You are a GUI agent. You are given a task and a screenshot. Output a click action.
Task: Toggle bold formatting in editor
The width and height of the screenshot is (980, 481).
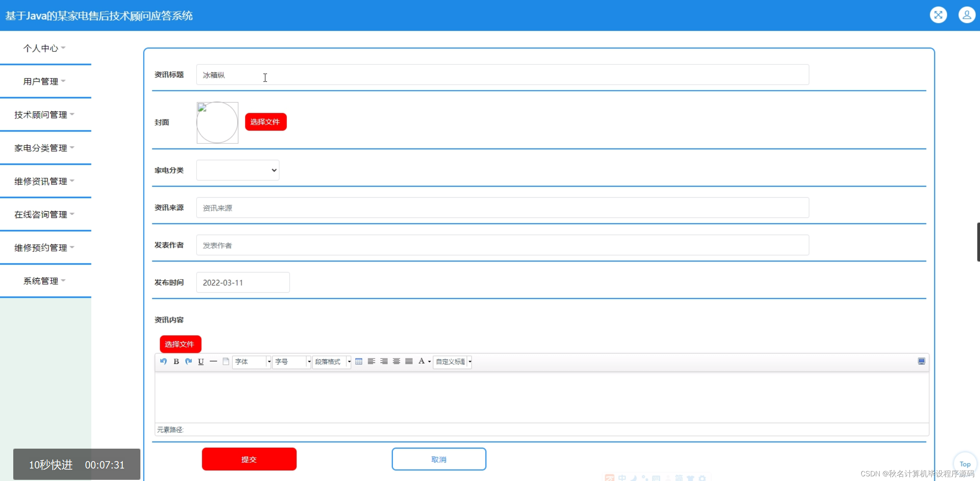(x=176, y=361)
